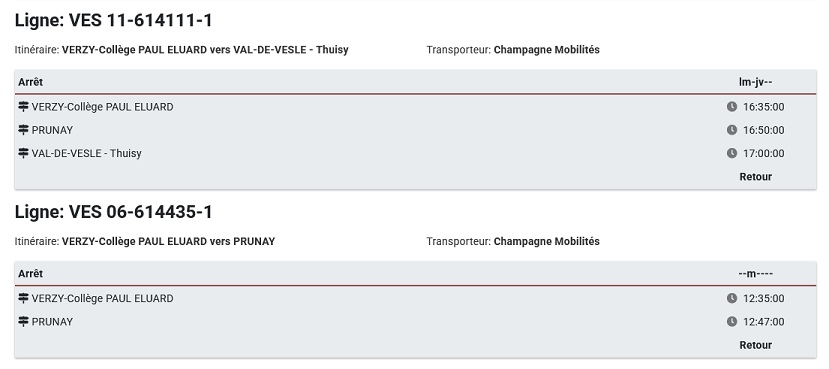Viewport: 829px width, 369px height.
Task: Click clock icon beside 12:35:00 departure
Action: [x=732, y=298]
